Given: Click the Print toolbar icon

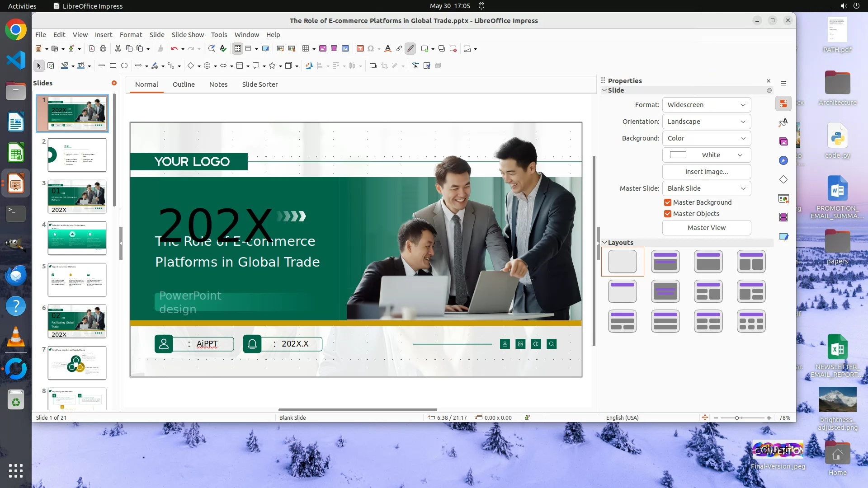Looking at the screenshot, I should click(103, 49).
